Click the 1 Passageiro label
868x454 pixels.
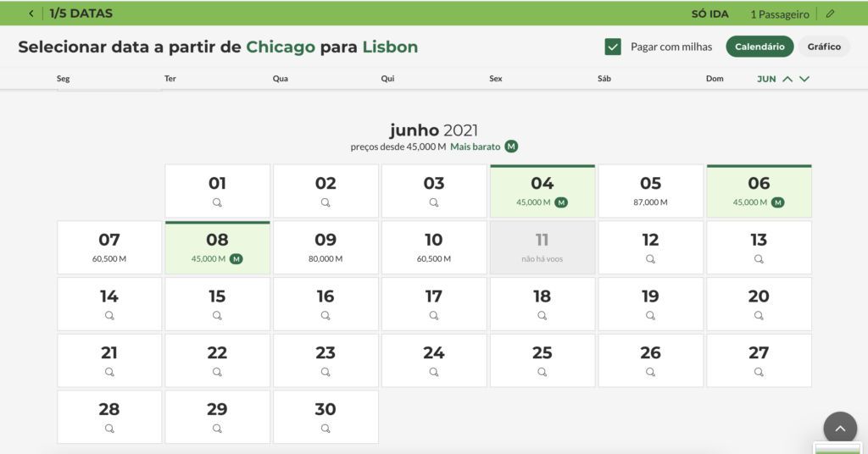point(780,14)
